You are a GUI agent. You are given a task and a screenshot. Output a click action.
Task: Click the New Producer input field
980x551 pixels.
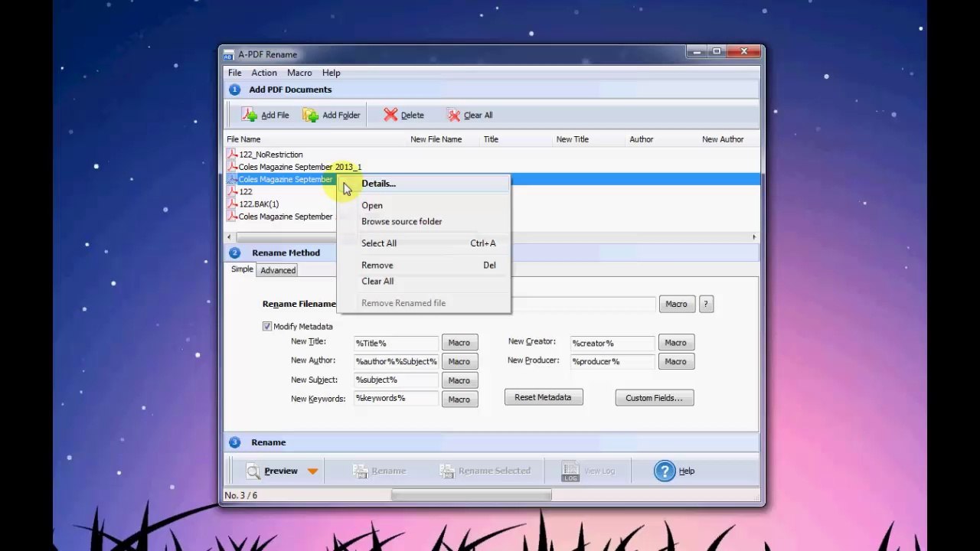(x=612, y=361)
